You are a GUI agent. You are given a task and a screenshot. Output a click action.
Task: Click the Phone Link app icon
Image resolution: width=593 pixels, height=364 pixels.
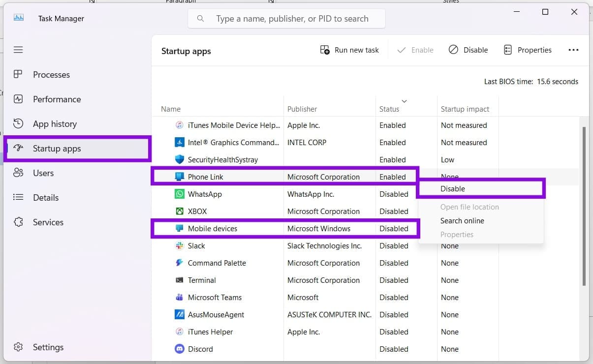tap(180, 177)
